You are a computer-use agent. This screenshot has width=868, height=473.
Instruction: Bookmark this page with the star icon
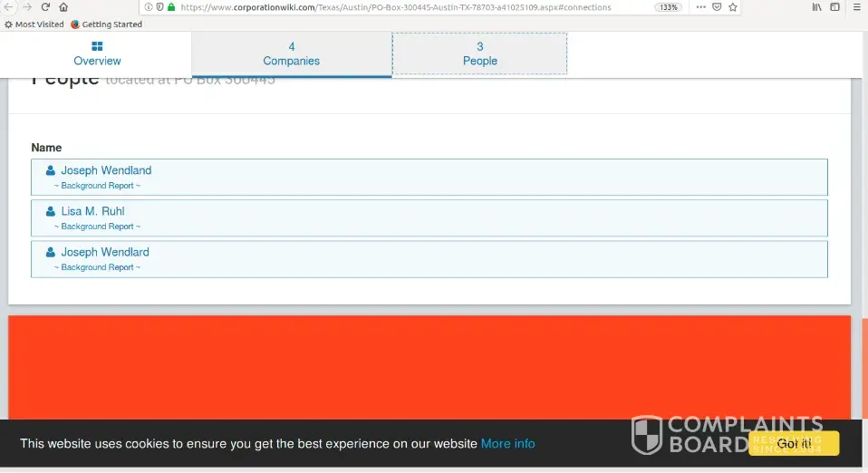click(x=733, y=7)
